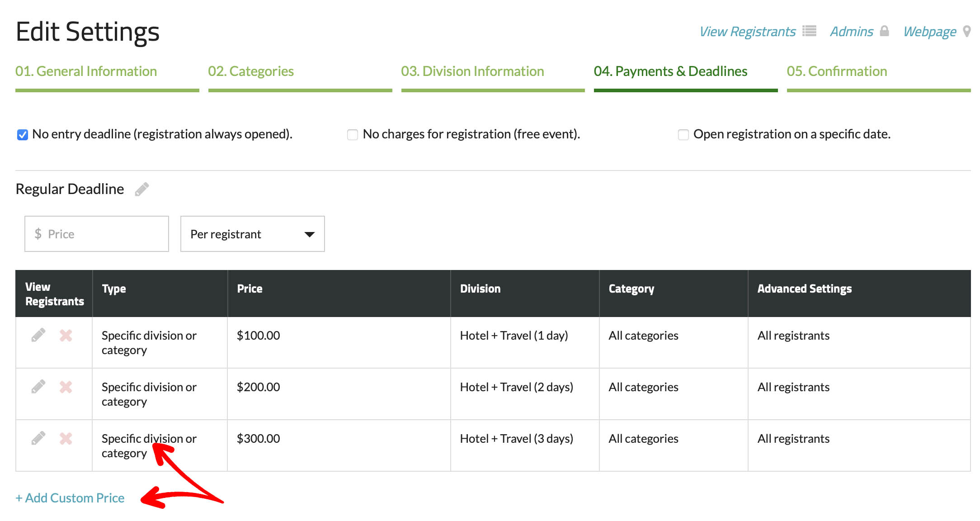Click pencil edit icon beside Regular Deadline

(141, 189)
